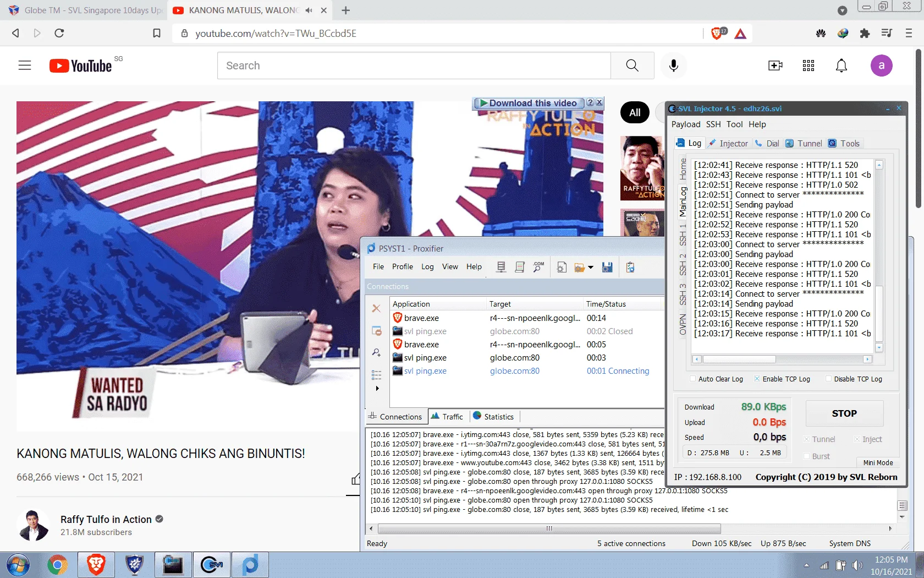Click Proxifier's Advanced Settings document icon
The image size is (924, 578).
tap(562, 267)
